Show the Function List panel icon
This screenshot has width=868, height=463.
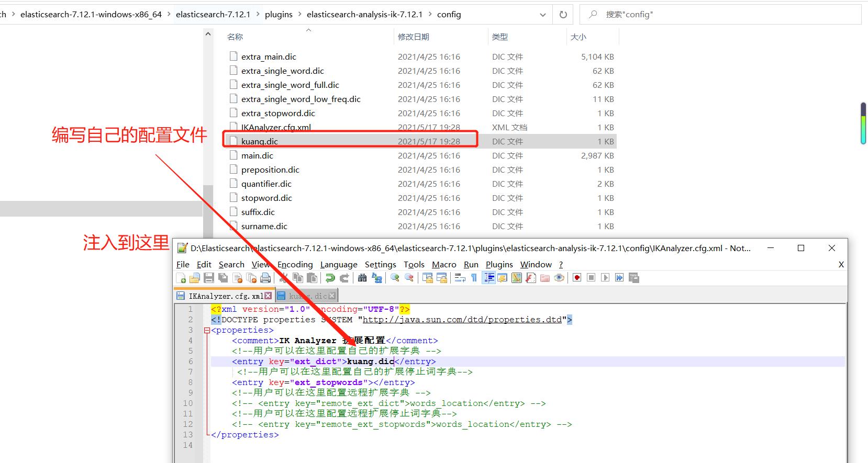tap(531, 278)
